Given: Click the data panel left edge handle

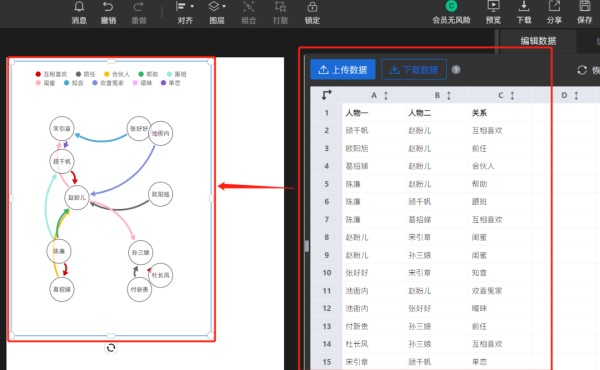Looking at the screenshot, I should click(x=307, y=246).
